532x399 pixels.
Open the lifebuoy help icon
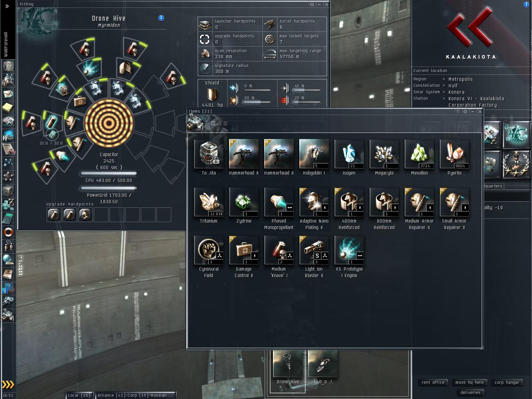tap(8, 232)
